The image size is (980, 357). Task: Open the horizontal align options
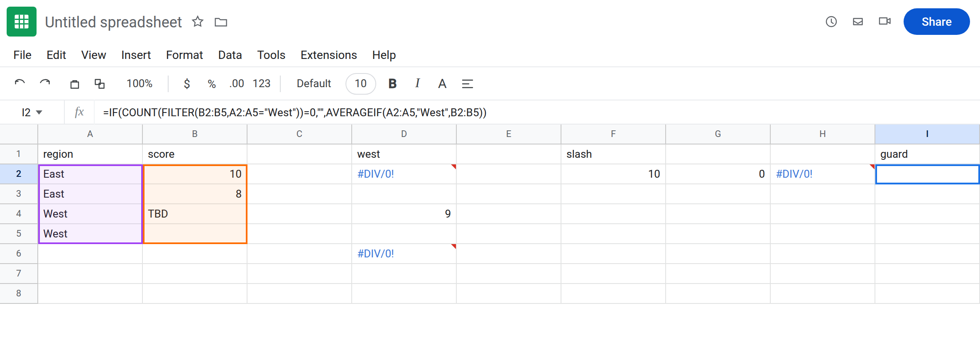pos(468,84)
